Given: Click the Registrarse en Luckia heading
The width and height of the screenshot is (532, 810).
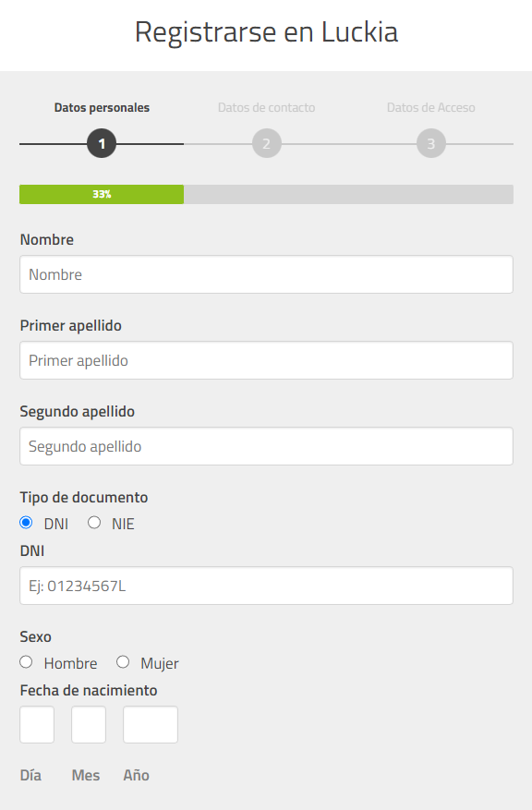Looking at the screenshot, I should 266,31.
